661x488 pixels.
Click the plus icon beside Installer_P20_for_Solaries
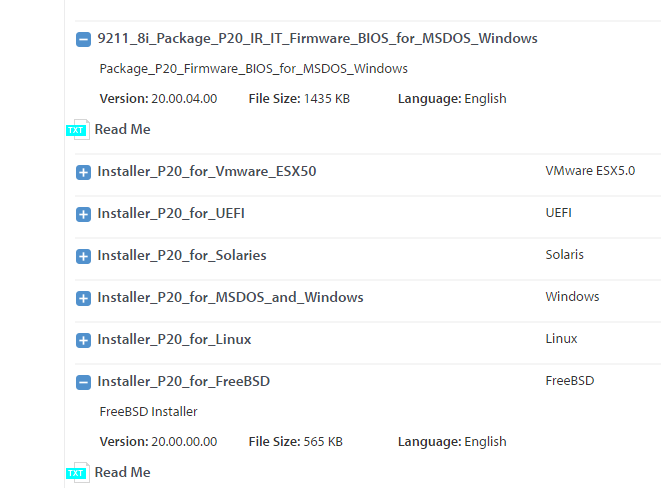[x=83, y=256]
